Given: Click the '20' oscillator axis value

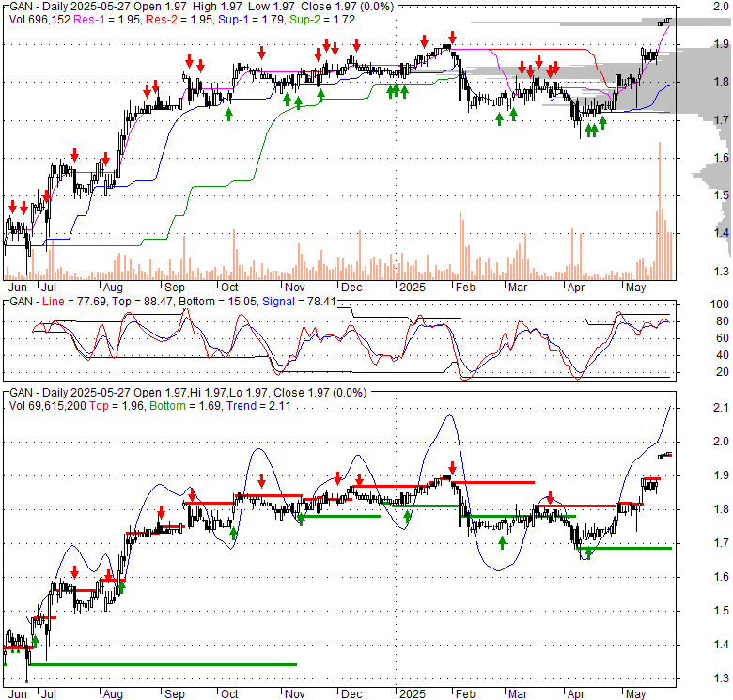Looking at the screenshot, I should [723, 372].
